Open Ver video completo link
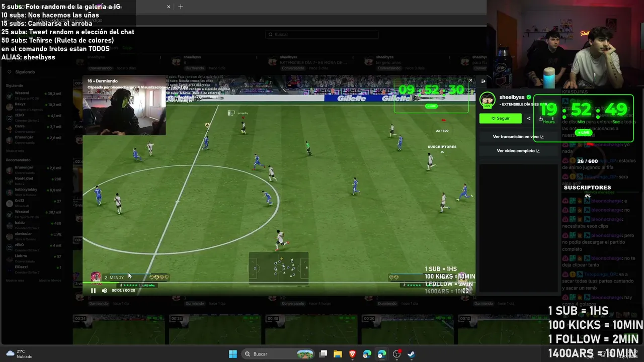 [518, 151]
